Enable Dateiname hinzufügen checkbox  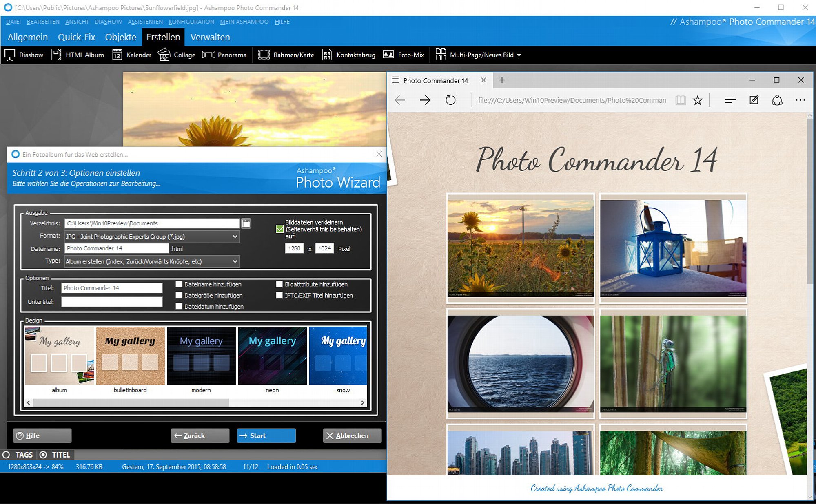(x=179, y=284)
